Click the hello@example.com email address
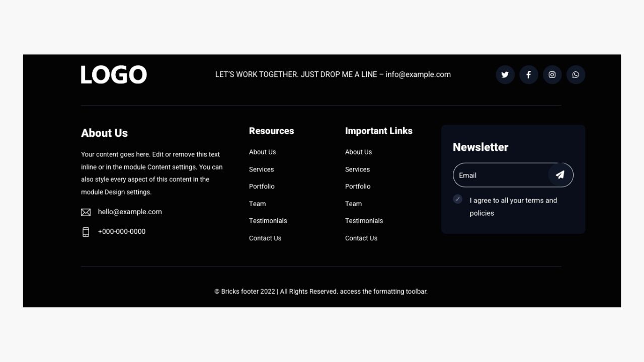644x362 pixels. coord(130,212)
